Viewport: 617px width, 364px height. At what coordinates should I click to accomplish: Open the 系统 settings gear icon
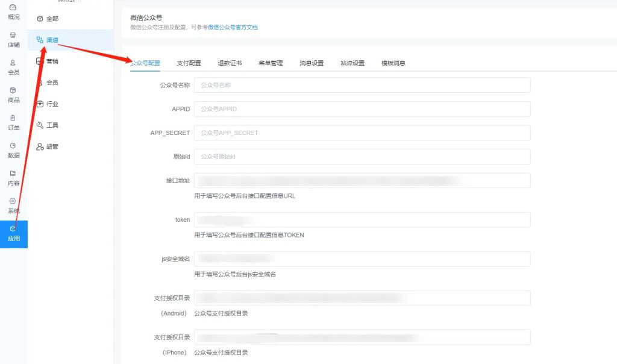tap(13, 201)
